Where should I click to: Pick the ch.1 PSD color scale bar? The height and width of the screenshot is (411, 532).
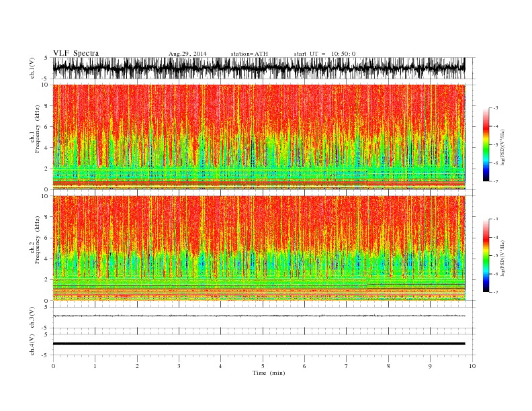pos(486,144)
